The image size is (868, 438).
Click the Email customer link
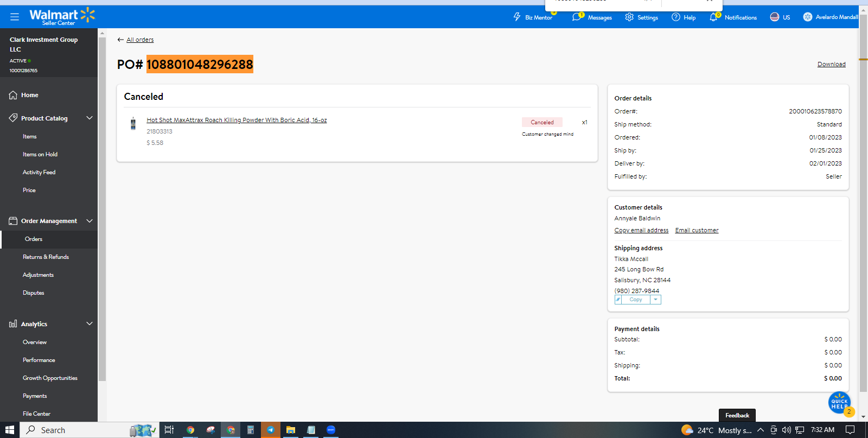tap(697, 230)
